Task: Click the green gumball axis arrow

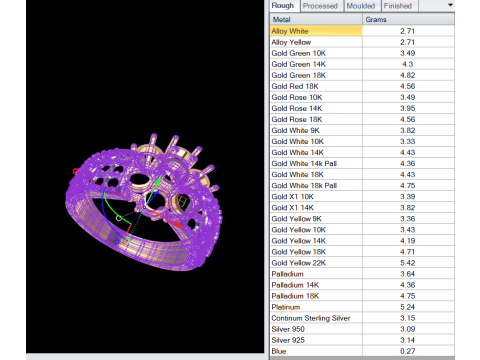Action: 158,181
